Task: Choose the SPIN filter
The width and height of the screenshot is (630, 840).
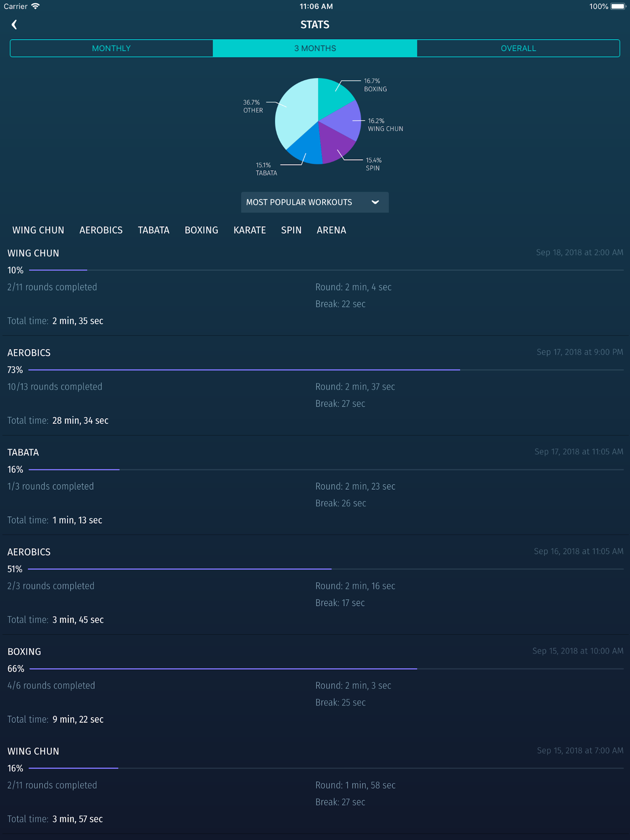Action: point(291,230)
